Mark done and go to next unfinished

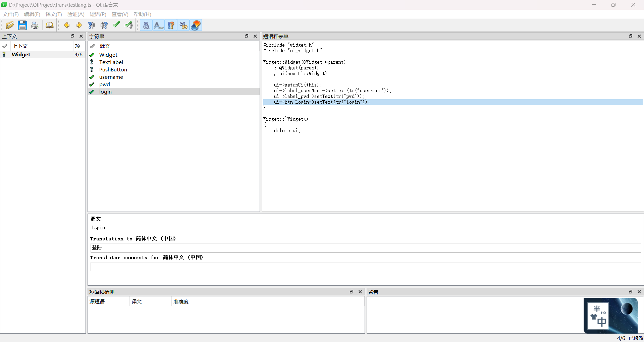pos(129,25)
